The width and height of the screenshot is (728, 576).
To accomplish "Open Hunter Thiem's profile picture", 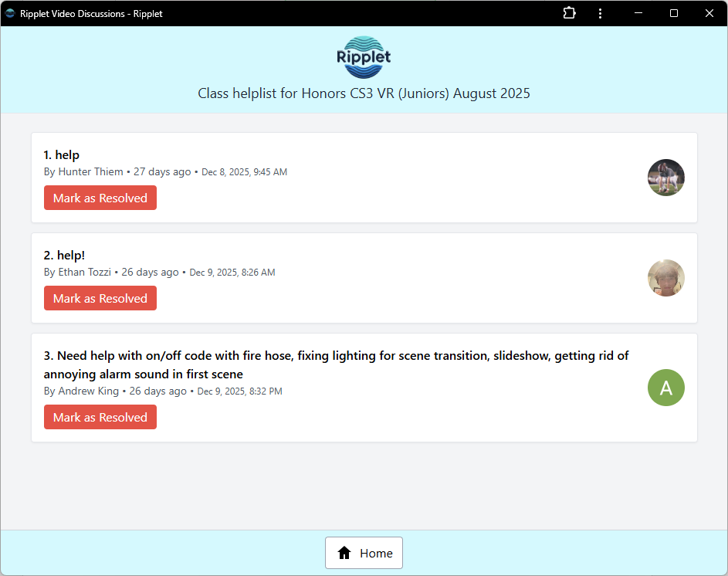I will pyautogui.click(x=665, y=178).
